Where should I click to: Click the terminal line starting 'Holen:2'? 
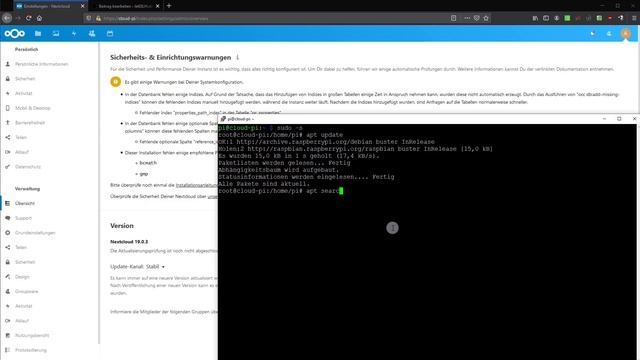point(356,149)
